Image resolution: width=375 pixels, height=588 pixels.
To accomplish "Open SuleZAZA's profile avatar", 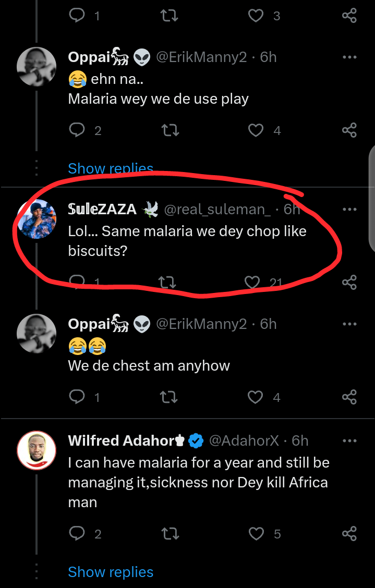I will coord(37,219).
